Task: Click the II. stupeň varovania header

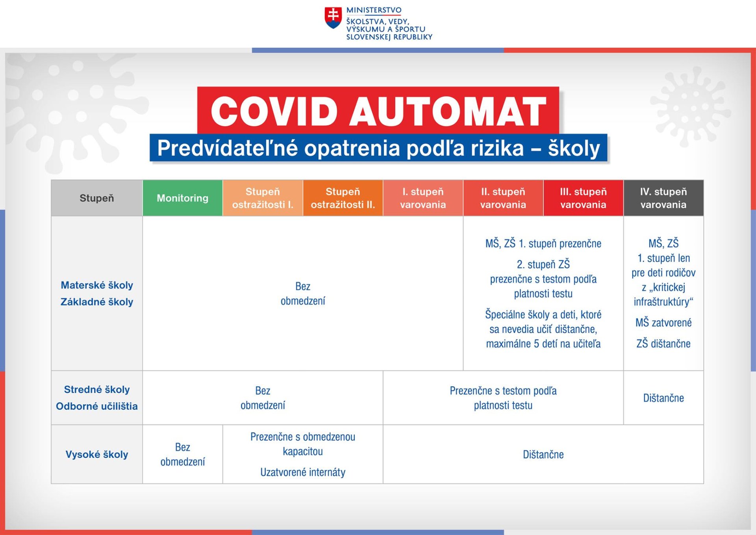Action: pyautogui.click(x=503, y=198)
